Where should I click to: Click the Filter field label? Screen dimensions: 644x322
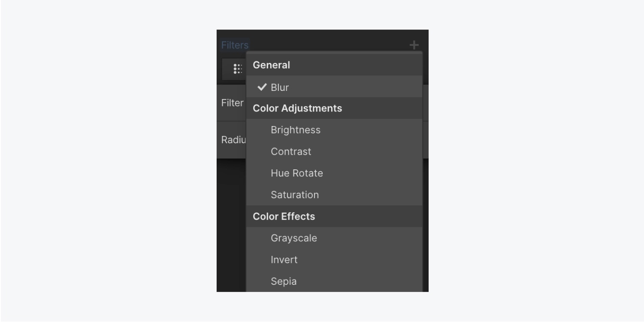pos(232,103)
